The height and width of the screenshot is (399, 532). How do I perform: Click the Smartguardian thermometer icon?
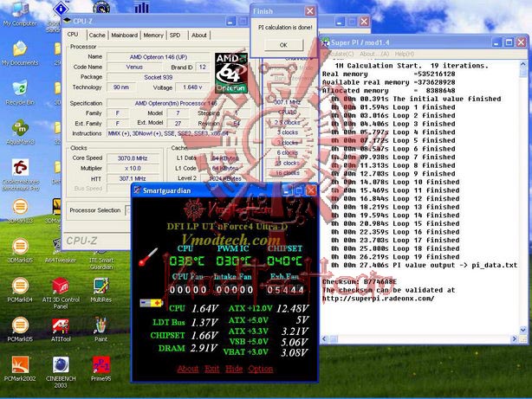coord(148,256)
